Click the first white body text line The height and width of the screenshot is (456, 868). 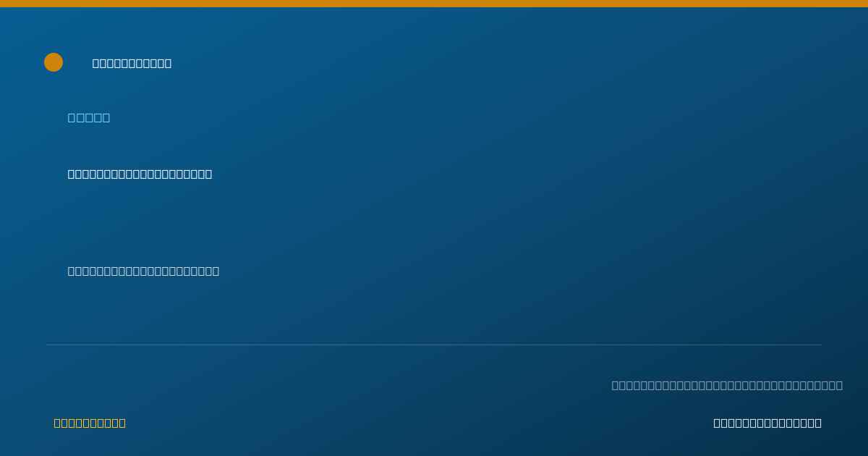click(x=140, y=174)
